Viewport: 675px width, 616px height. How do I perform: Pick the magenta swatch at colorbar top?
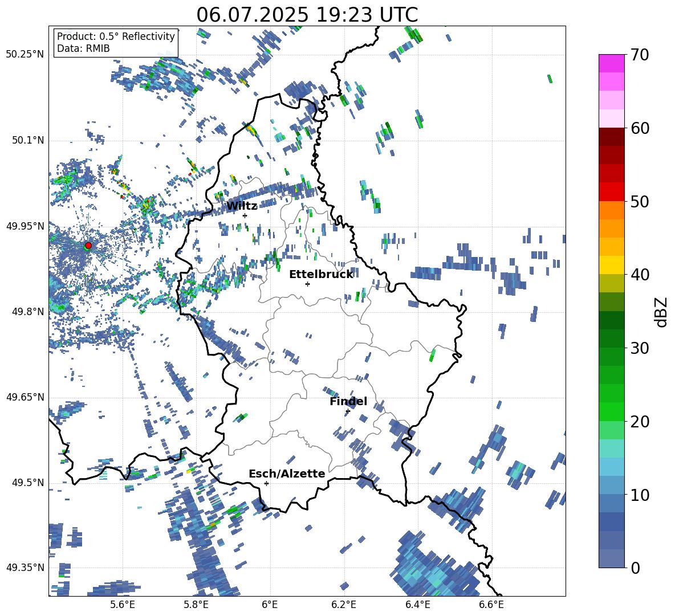[611, 63]
